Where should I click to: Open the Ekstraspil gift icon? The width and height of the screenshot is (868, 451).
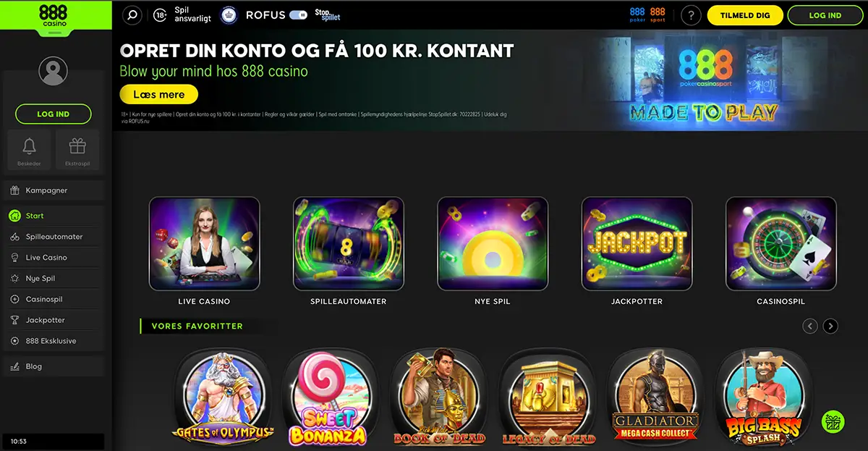tap(77, 151)
